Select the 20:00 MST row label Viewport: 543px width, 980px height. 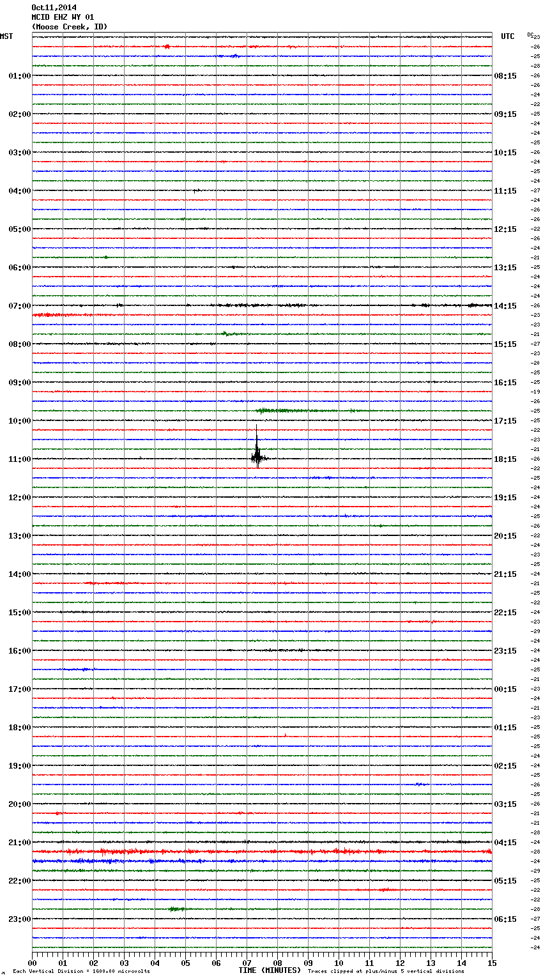pyautogui.click(x=19, y=804)
